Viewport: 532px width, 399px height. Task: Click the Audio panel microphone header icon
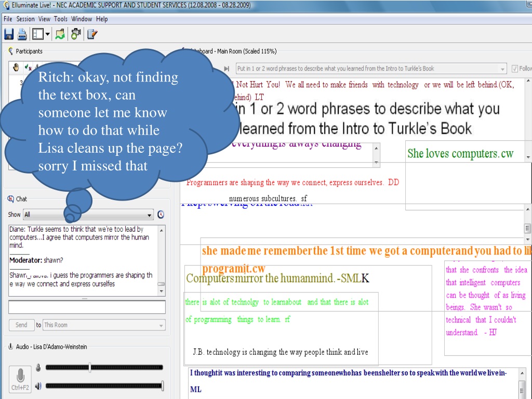pos(10,347)
